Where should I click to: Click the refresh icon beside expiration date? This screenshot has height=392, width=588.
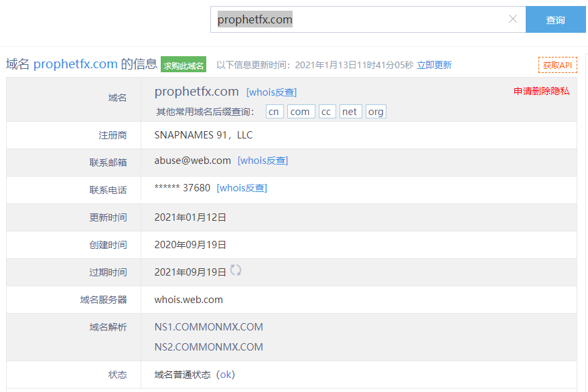[x=236, y=270]
